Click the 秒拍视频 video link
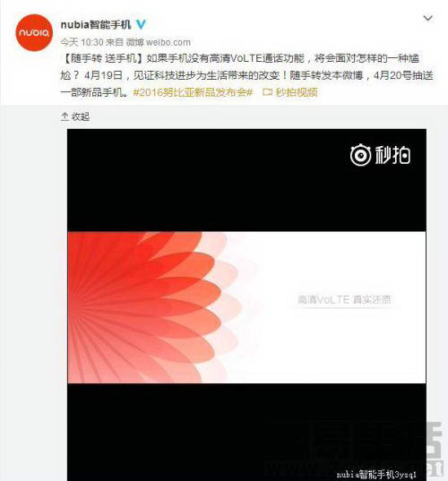448x481 pixels. [x=297, y=92]
